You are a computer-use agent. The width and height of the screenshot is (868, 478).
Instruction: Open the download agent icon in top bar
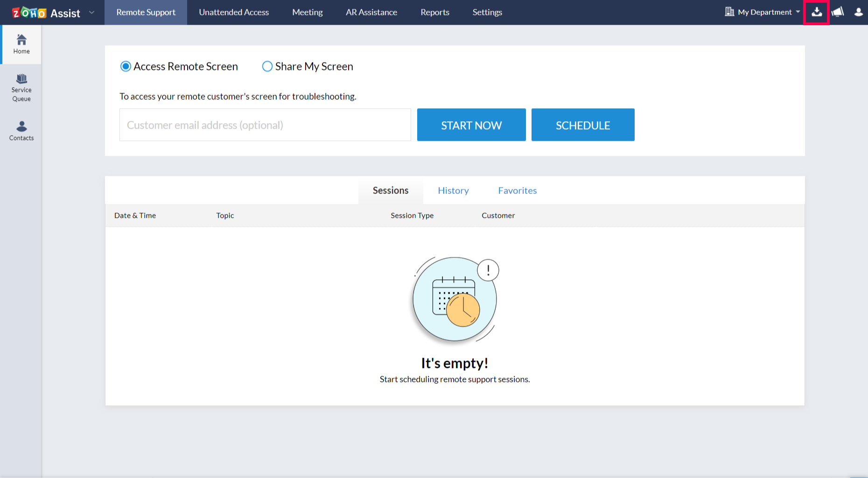(816, 12)
